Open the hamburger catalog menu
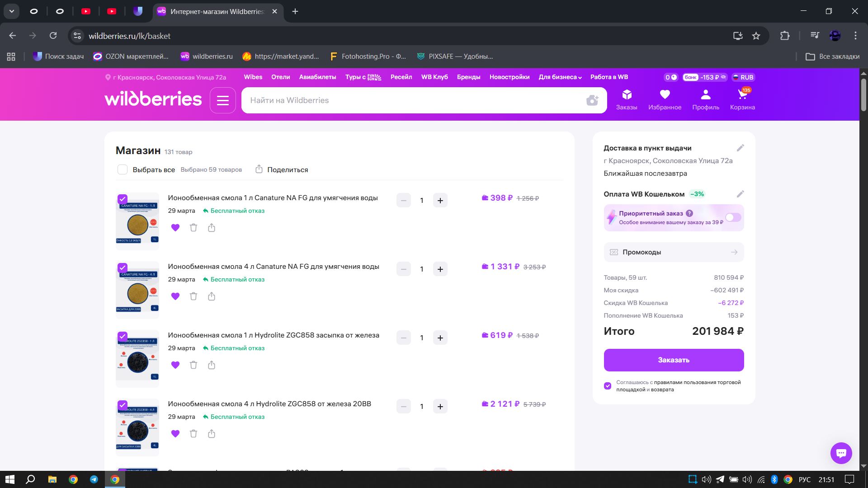 click(x=222, y=100)
